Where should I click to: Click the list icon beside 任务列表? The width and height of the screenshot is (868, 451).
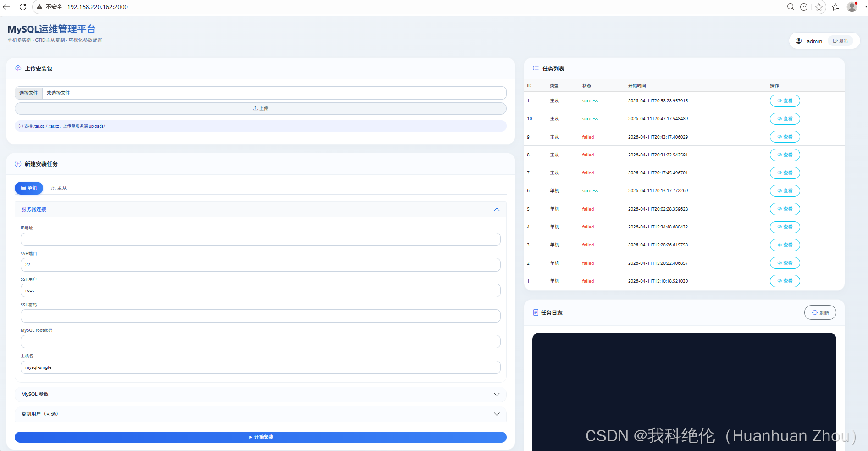pyautogui.click(x=536, y=68)
